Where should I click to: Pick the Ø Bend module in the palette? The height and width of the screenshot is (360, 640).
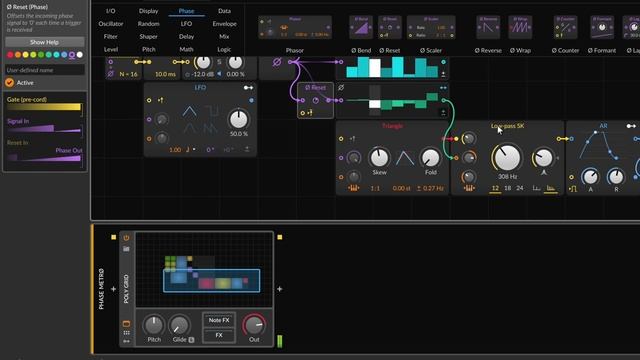361,27
